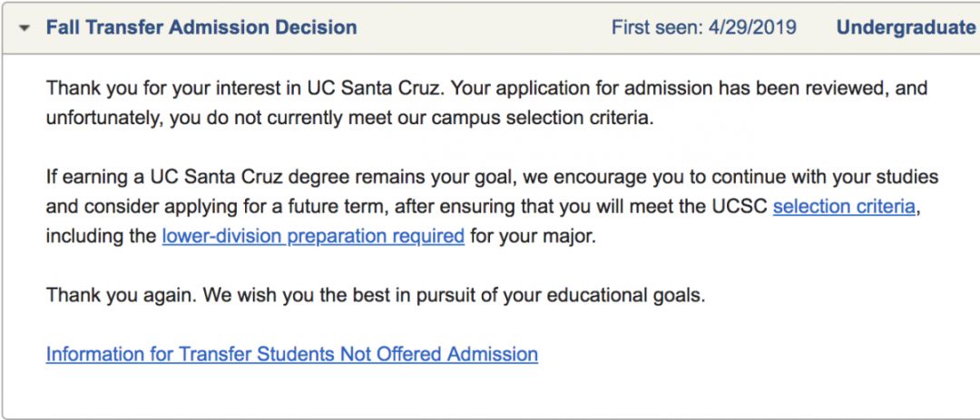Click the "Fall Transfer Admission Decision" heading
Image resolution: width=980 pixels, height=420 pixels.
pos(201,27)
